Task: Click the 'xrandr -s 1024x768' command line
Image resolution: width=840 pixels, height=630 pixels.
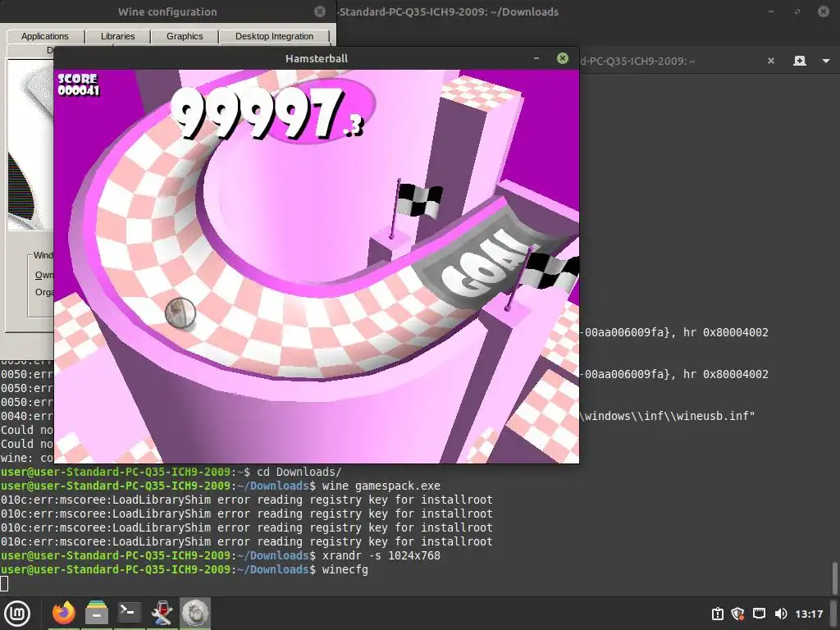Action: pos(381,555)
